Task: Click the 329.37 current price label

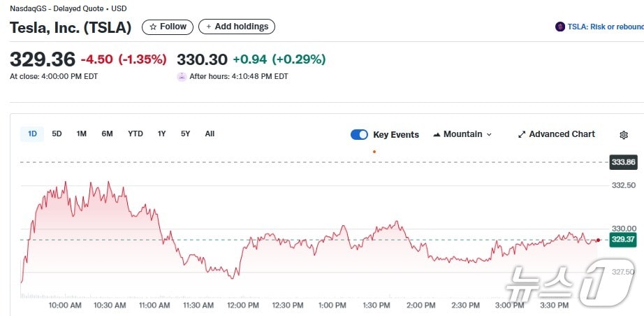Action: click(x=622, y=239)
